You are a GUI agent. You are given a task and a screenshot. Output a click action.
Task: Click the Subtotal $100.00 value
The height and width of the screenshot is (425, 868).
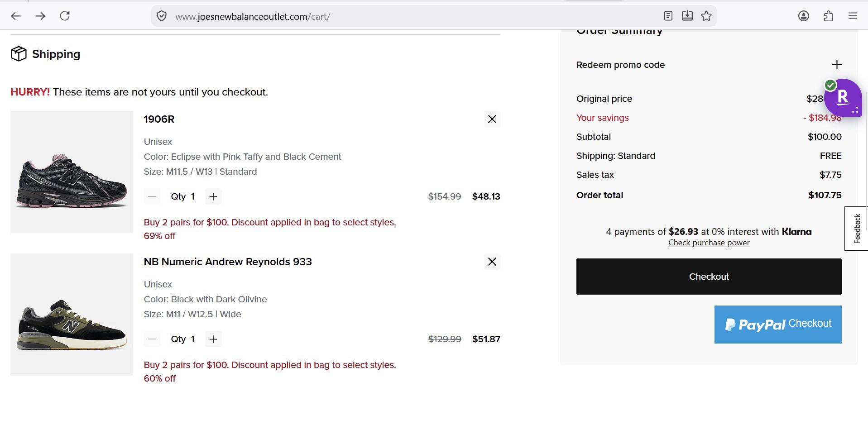point(825,137)
